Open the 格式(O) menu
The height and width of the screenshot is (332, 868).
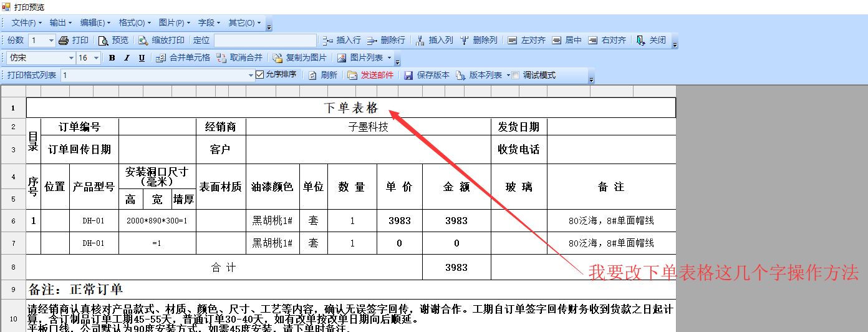point(134,23)
